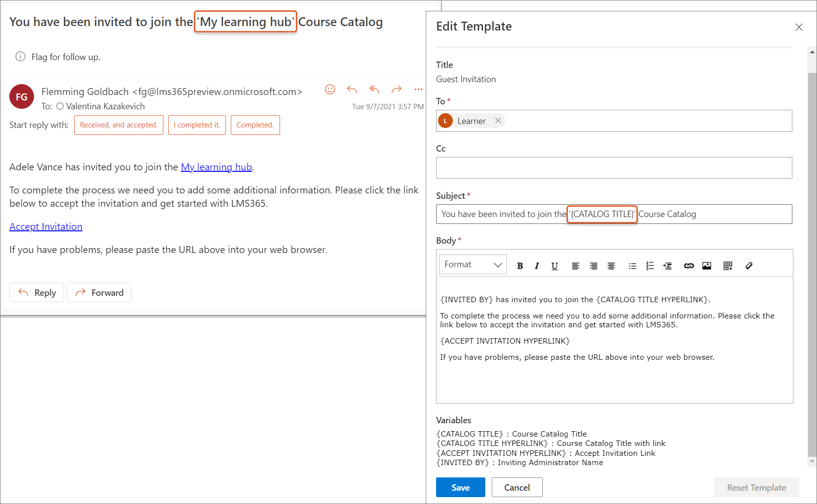This screenshot has height=504, width=817.
Task: Choose the 'I completed it.' quick reply
Action: click(x=197, y=125)
